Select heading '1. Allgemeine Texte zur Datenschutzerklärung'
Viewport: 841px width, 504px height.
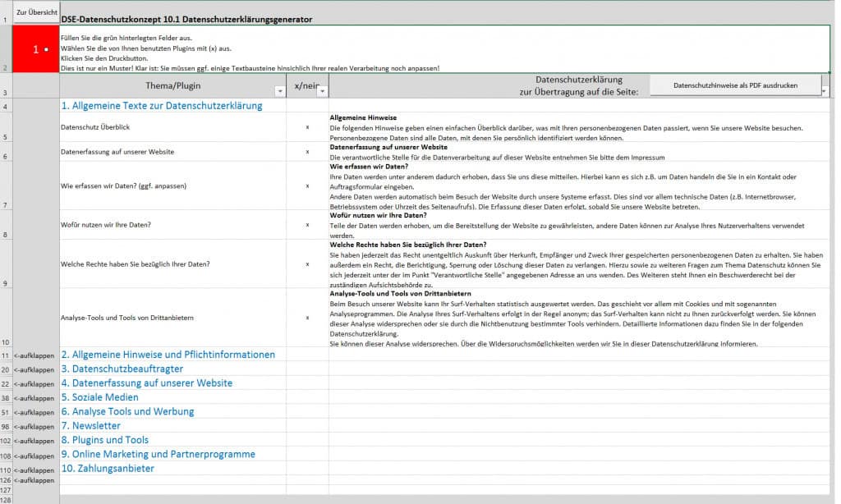click(x=162, y=106)
